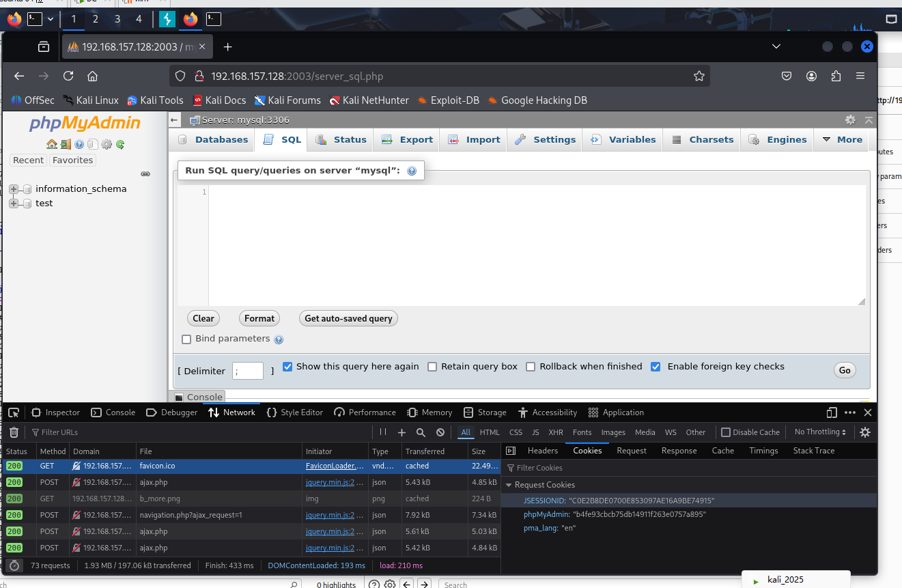This screenshot has width=902, height=588.
Task: Open Network panel settings gear
Action: tap(865, 432)
